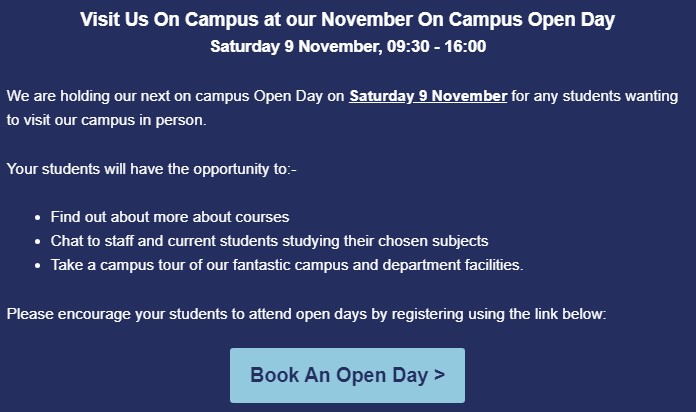696x412 pixels.
Task: Click the 'to visit our campus in person' line
Action: [x=107, y=120]
